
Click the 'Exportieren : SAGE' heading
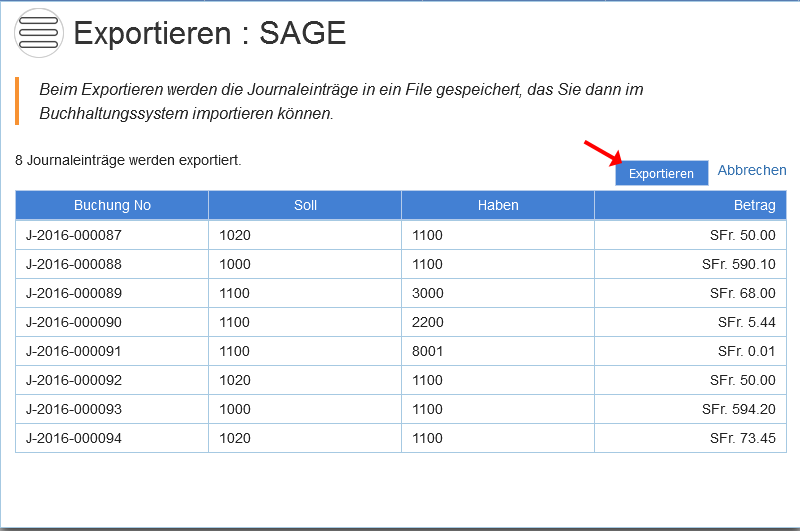coord(210,33)
